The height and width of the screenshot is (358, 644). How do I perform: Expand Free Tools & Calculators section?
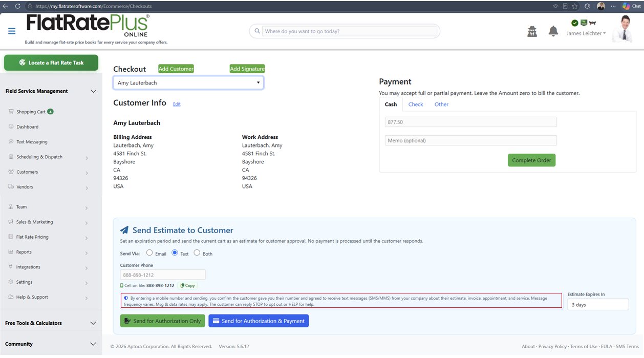coord(93,323)
